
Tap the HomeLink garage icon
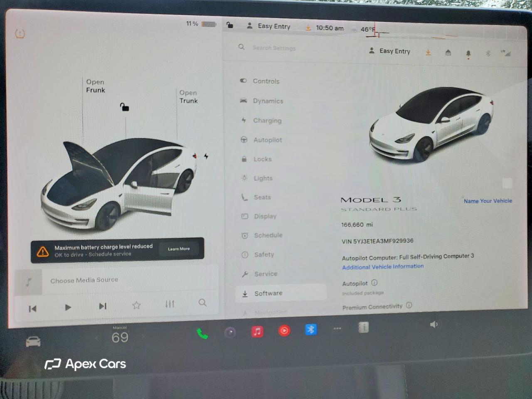448,53
